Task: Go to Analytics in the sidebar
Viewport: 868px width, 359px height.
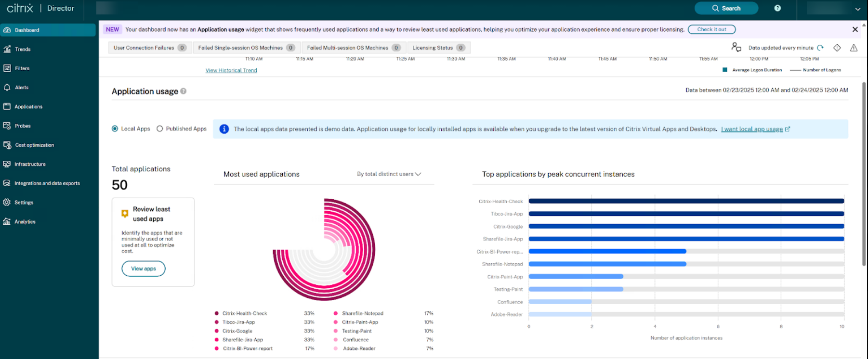Action: 25,222
